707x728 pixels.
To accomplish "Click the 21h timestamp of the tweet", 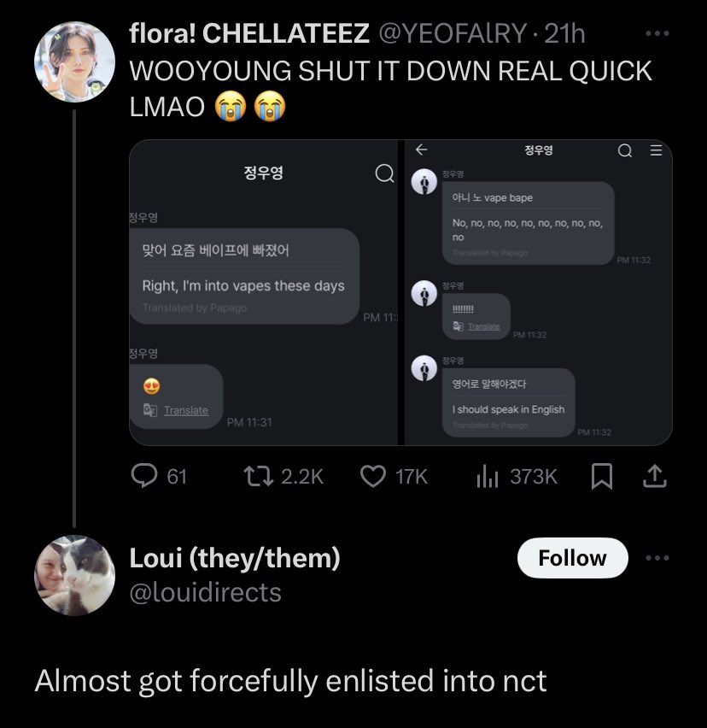I will coord(564,33).
